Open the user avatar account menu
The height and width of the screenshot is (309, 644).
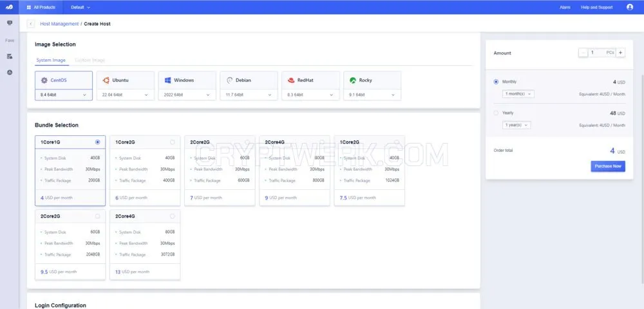630,7
